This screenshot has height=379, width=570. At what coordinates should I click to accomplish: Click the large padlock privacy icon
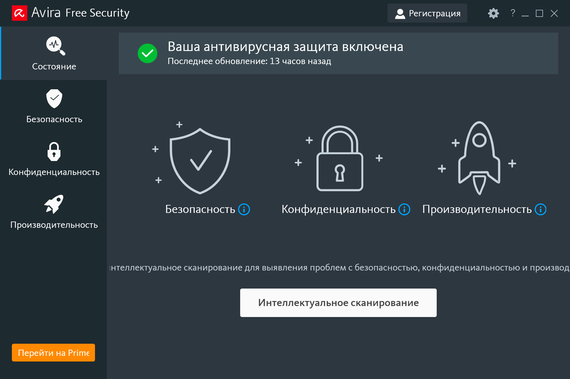click(x=340, y=158)
